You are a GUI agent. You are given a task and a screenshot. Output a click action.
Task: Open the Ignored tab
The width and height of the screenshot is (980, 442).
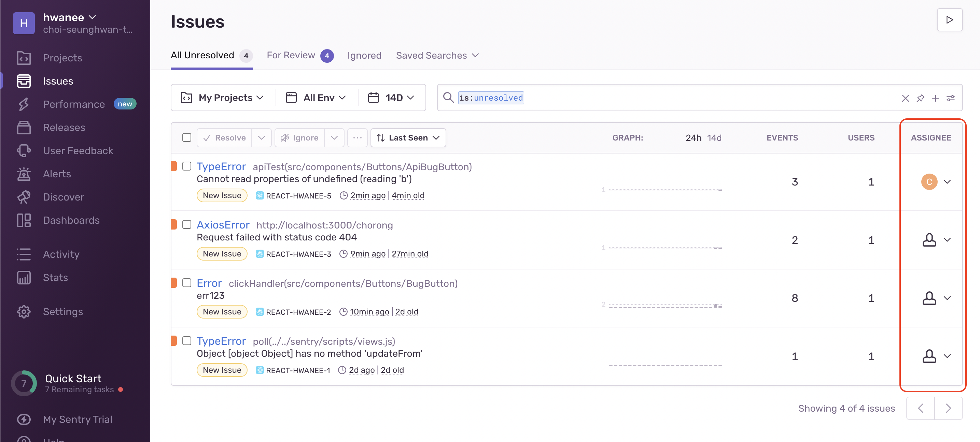click(364, 56)
